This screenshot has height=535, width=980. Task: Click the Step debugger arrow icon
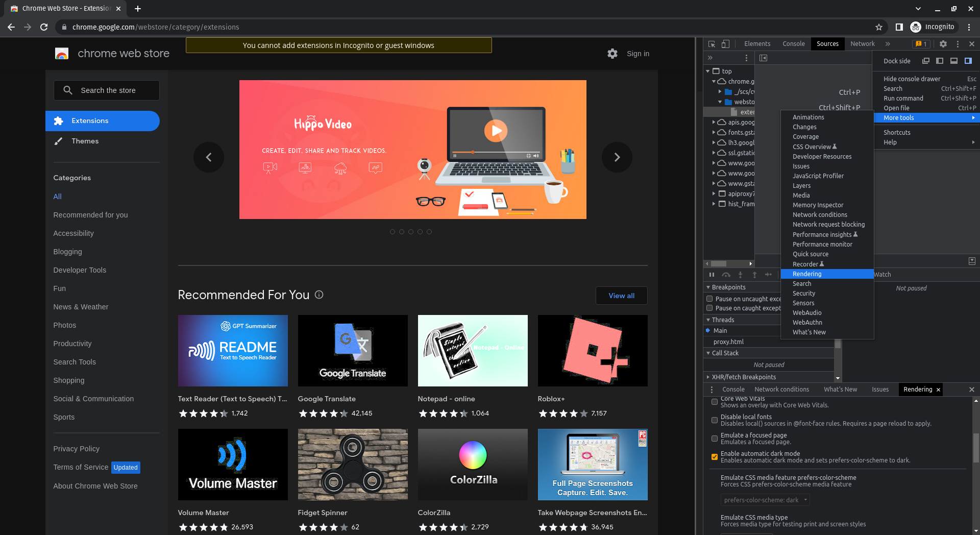click(768, 275)
